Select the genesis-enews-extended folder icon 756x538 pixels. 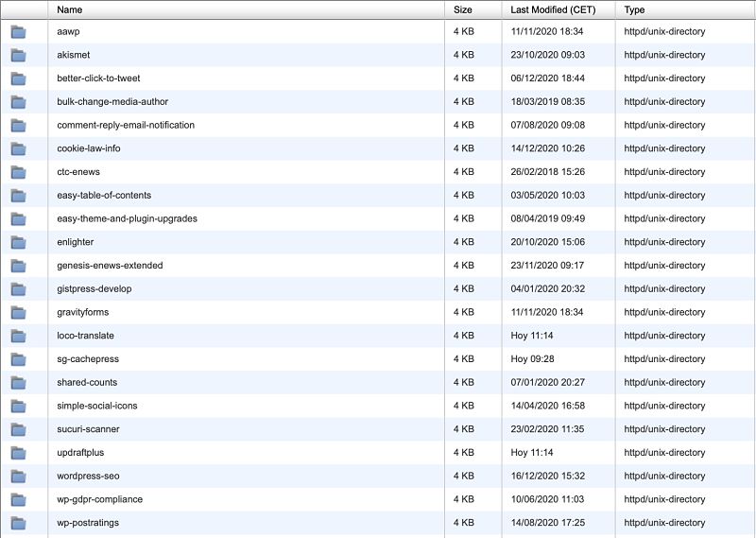coord(18,266)
